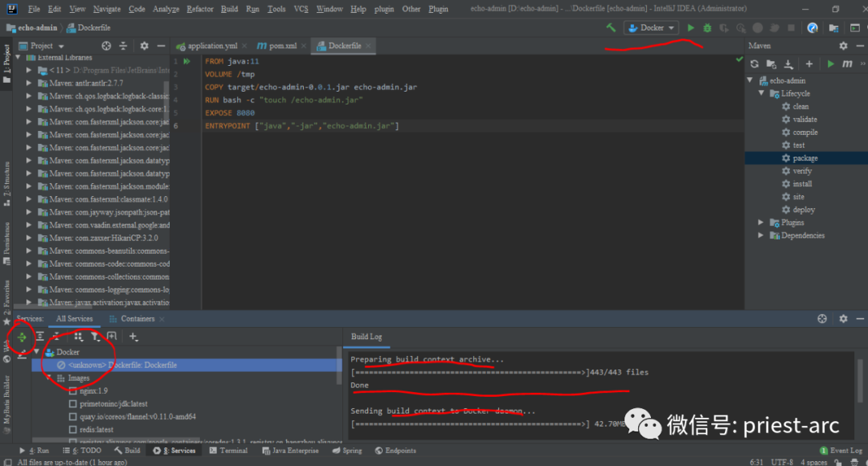This screenshot has width=868, height=466.
Task: Collapse the Docker node in Services
Action: [x=36, y=352]
